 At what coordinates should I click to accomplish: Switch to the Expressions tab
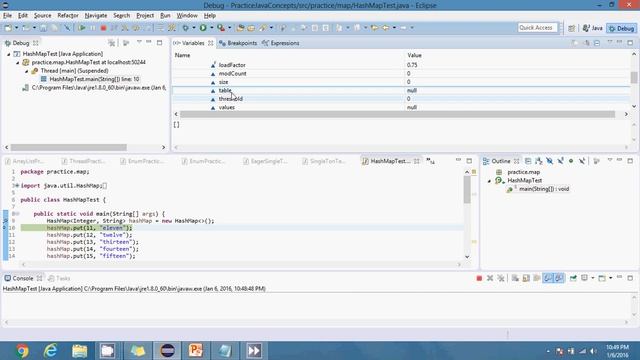[281, 43]
